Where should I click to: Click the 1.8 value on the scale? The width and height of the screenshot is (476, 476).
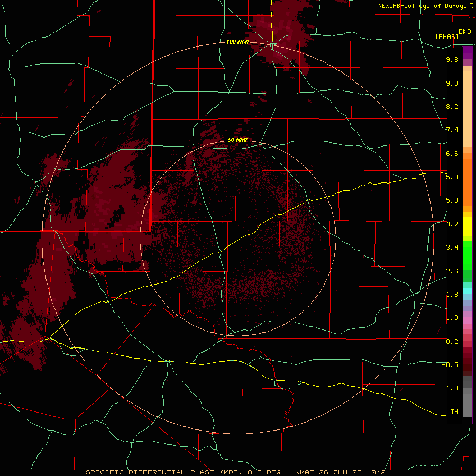pyautogui.click(x=452, y=295)
